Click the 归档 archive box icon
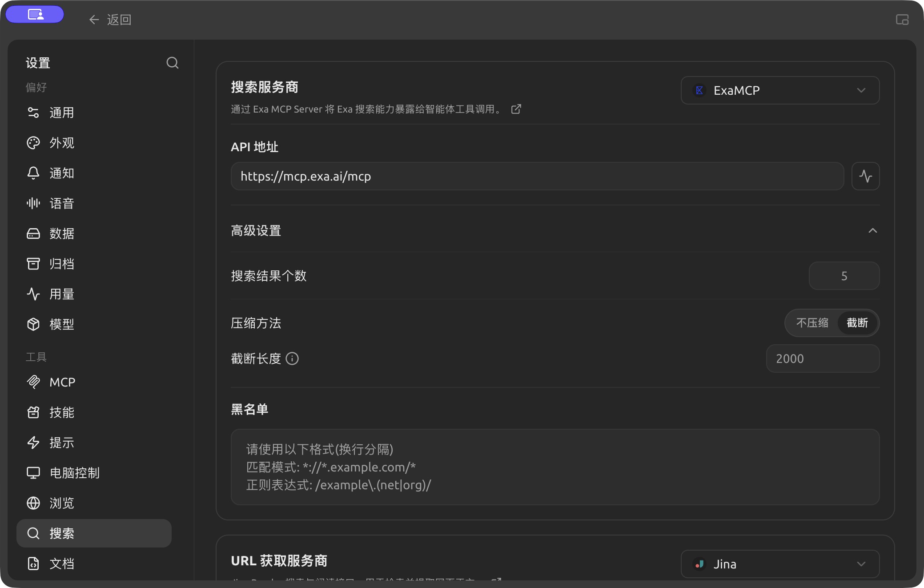This screenshot has width=924, height=588. click(x=33, y=264)
